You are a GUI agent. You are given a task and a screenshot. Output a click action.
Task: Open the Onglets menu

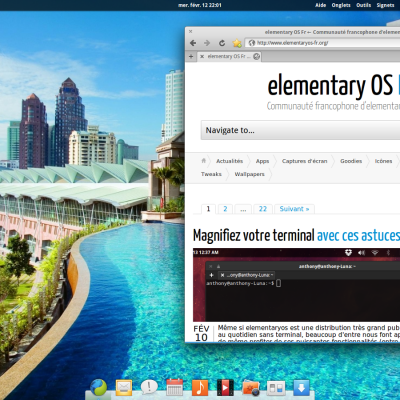pos(341,5)
